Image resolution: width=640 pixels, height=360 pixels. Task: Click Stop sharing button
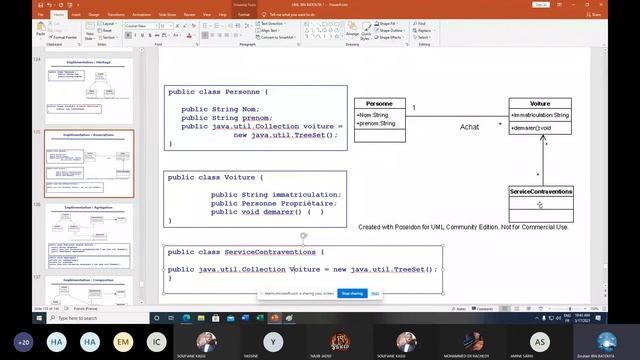tap(352, 293)
